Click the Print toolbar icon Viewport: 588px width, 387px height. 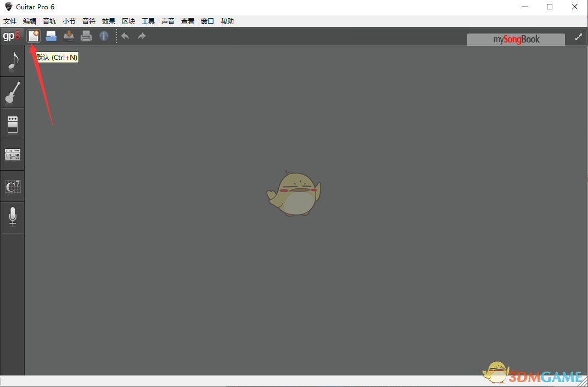[x=86, y=36]
